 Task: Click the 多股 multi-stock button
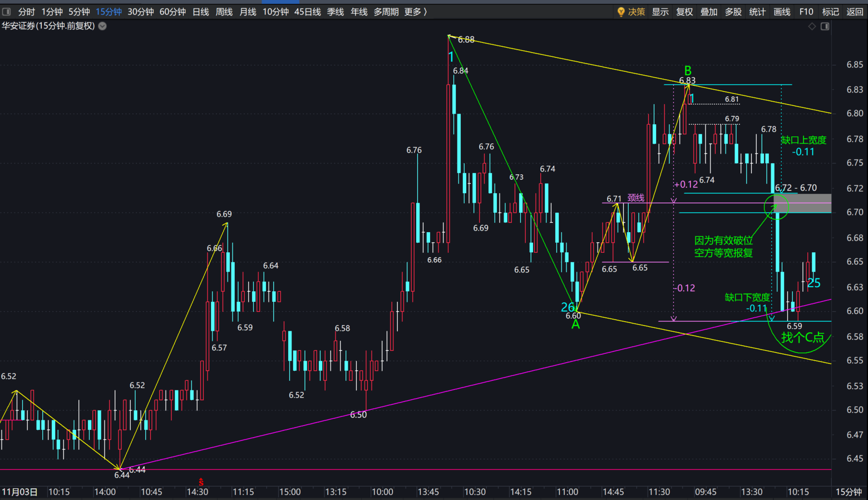[733, 12]
